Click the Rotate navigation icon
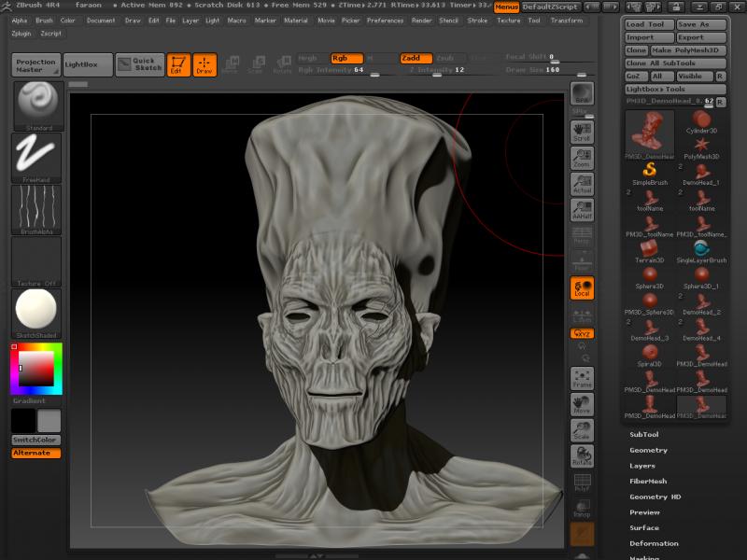 (582, 455)
